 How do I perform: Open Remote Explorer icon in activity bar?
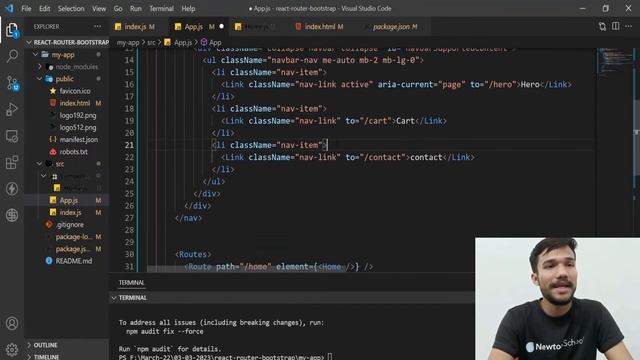coord(12,136)
